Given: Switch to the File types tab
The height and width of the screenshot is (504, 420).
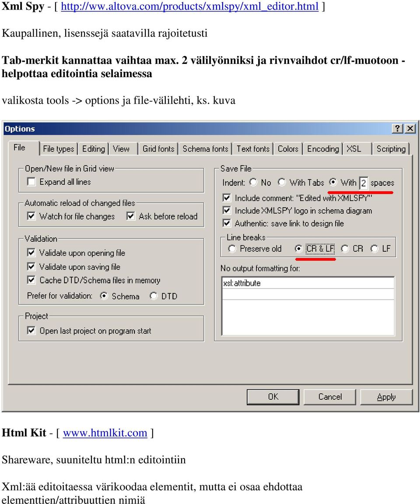Looking at the screenshot, I should [x=59, y=149].
